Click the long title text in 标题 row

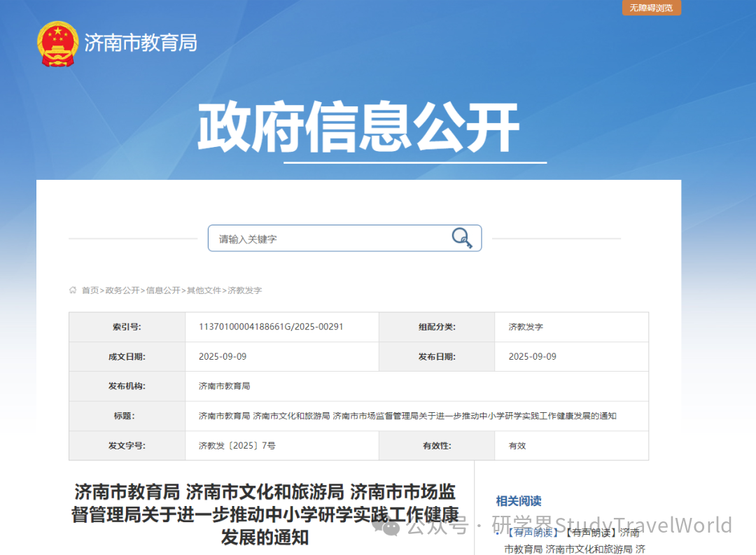pyautogui.click(x=407, y=416)
